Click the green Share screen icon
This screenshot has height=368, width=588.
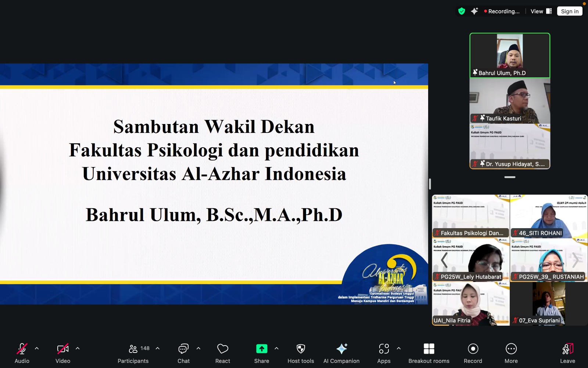(261, 349)
